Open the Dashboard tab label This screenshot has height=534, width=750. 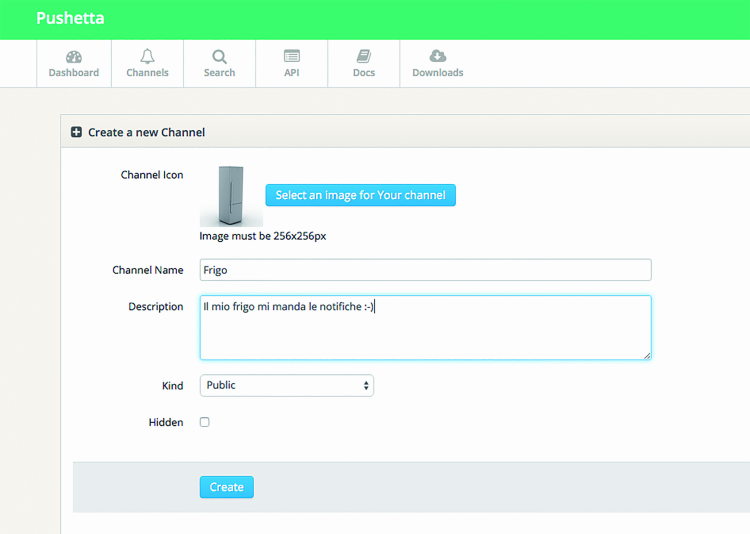[74, 73]
